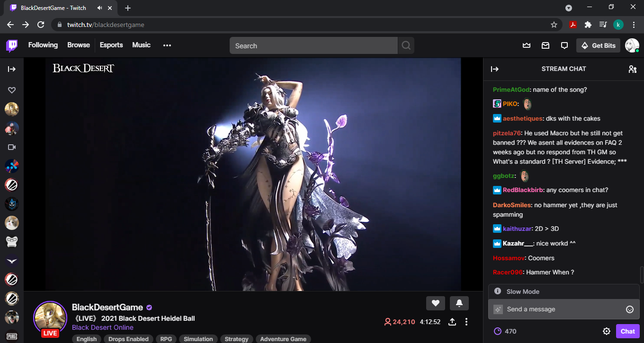Expand the more options ellipsis in nav
Screen dimensions: 644x343
(167, 45)
